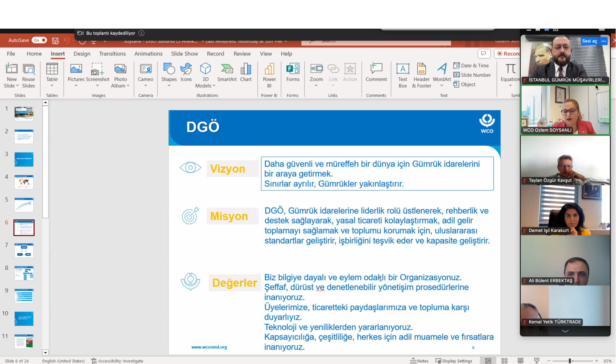Open the Design tab

(82, 54)
